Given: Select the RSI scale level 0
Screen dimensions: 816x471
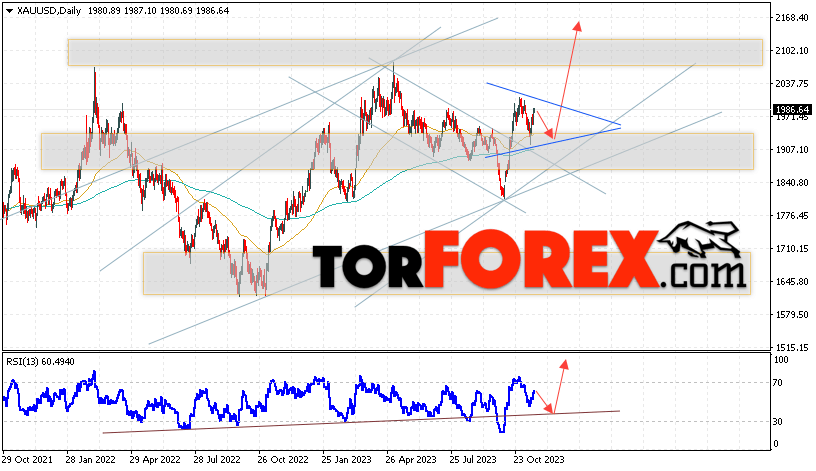Looking at the screenshot, I should point(776,444).
